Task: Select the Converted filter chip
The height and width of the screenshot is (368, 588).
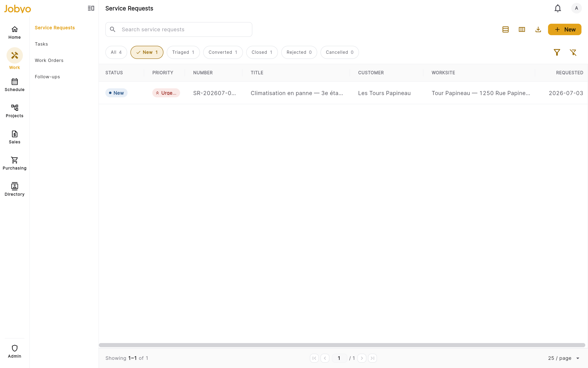Action: click(x=223, y=52)
